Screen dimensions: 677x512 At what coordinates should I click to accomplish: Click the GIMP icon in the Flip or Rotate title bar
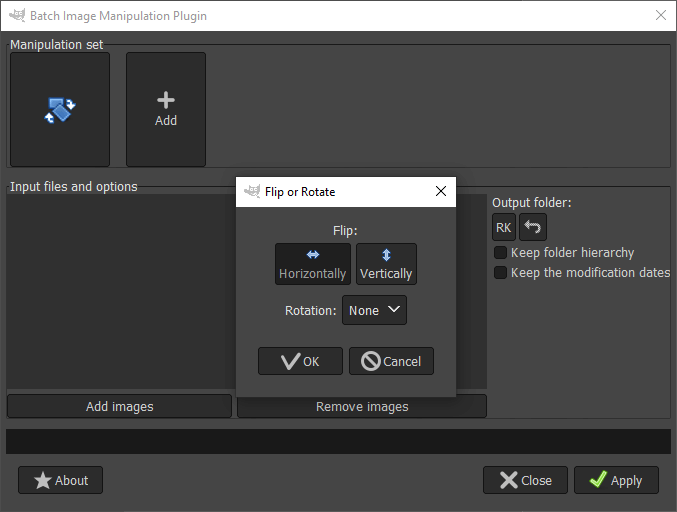pyautogui.click(x=252, y=191)
